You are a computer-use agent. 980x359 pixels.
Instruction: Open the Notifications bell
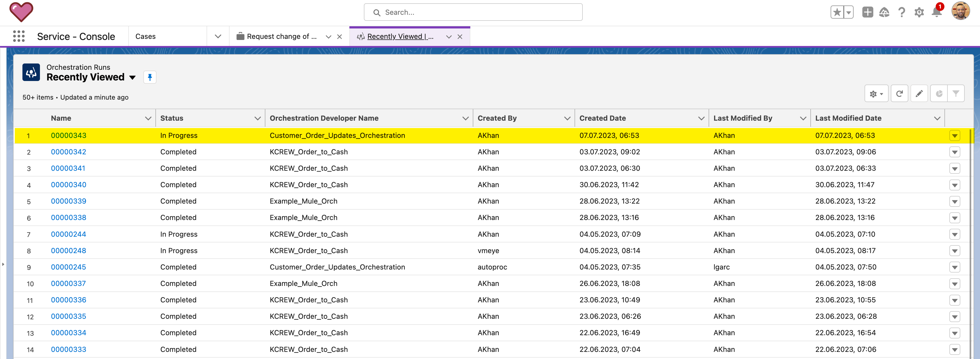[936, 12]
